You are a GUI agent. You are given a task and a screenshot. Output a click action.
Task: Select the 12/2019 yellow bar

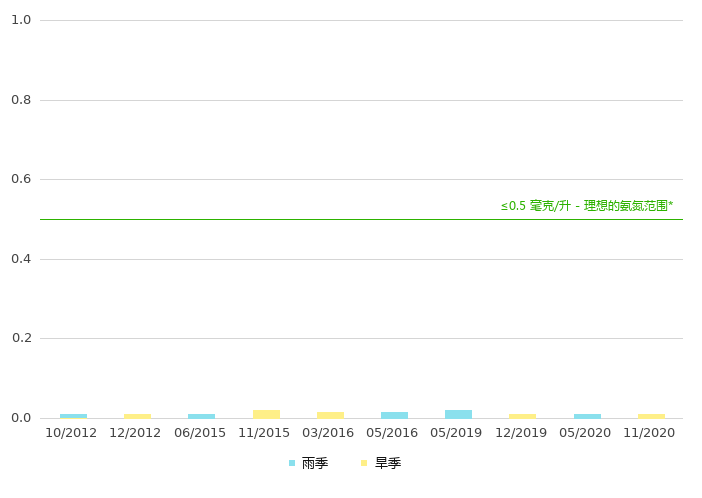point(522,416)
